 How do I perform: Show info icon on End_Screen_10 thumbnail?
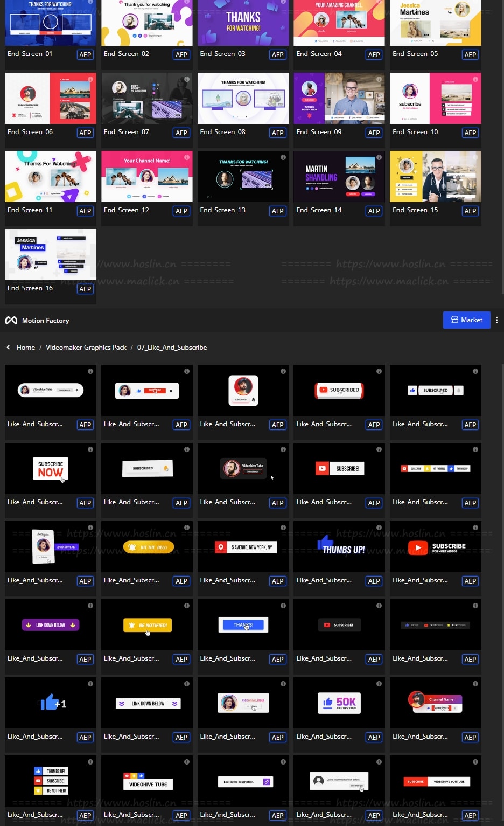click(x=475, y=79)
